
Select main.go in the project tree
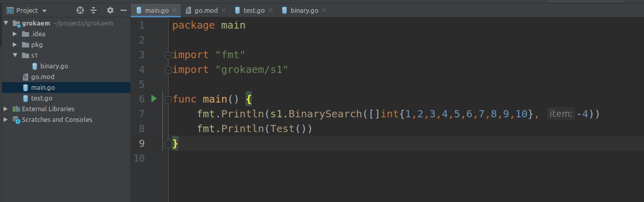(x=43, y=88)
